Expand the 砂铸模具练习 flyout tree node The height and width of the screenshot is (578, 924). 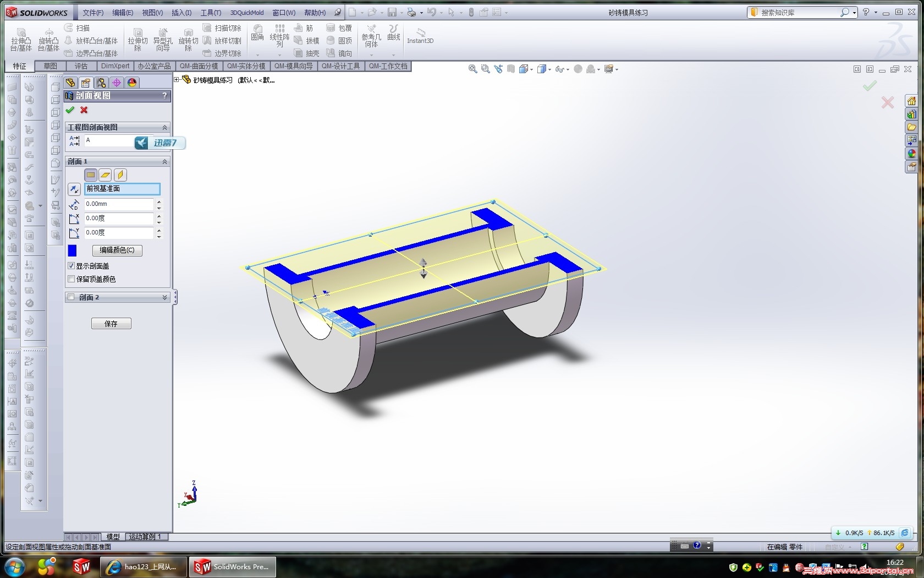pos(177,80)
